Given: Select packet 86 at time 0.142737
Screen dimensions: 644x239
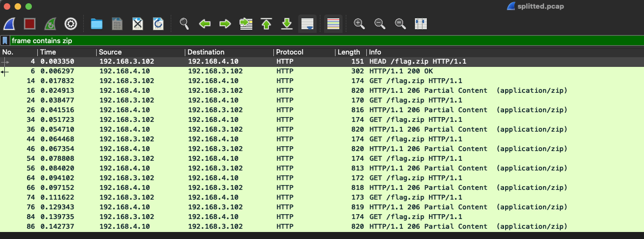Looking at the screenshot, I should (322, 226).
